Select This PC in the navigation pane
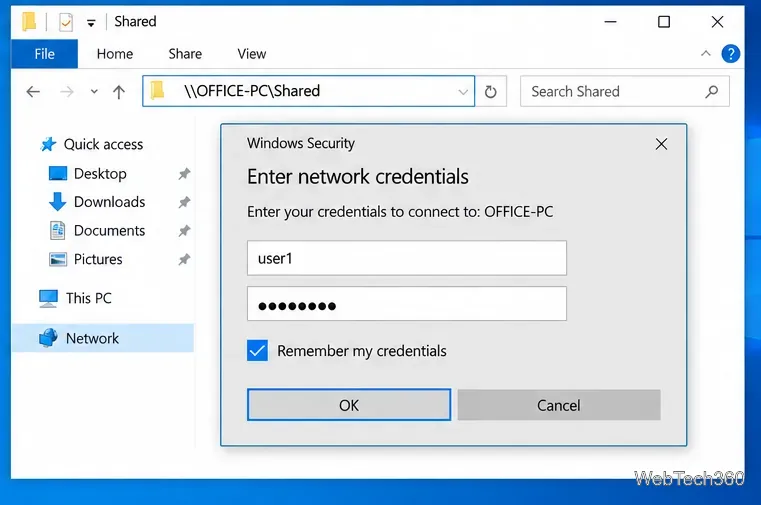This screenshot has width=761, height=505. tap(89, 298)
